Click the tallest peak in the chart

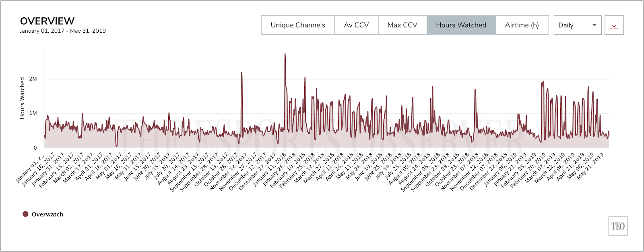pos(285,54)
